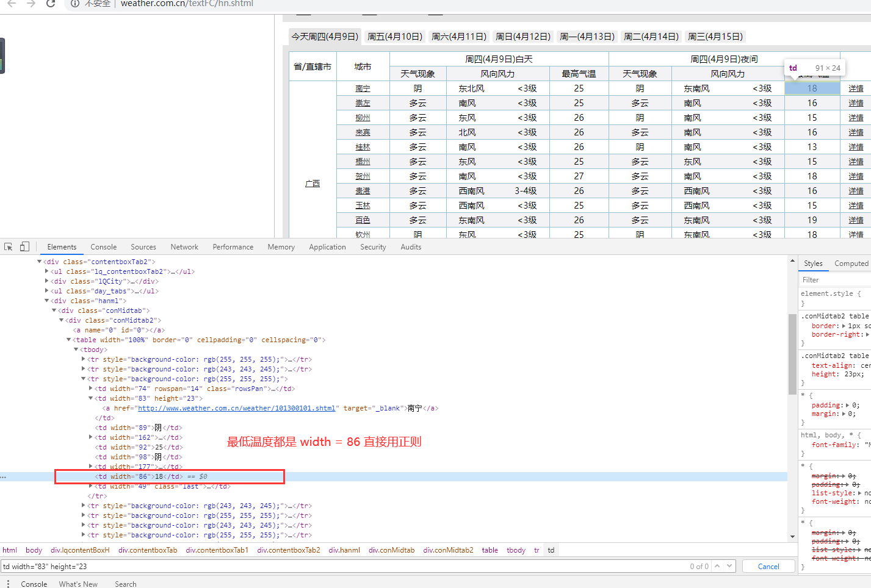Switch to the Application tab
871x588 pixels.
[328, 247]
